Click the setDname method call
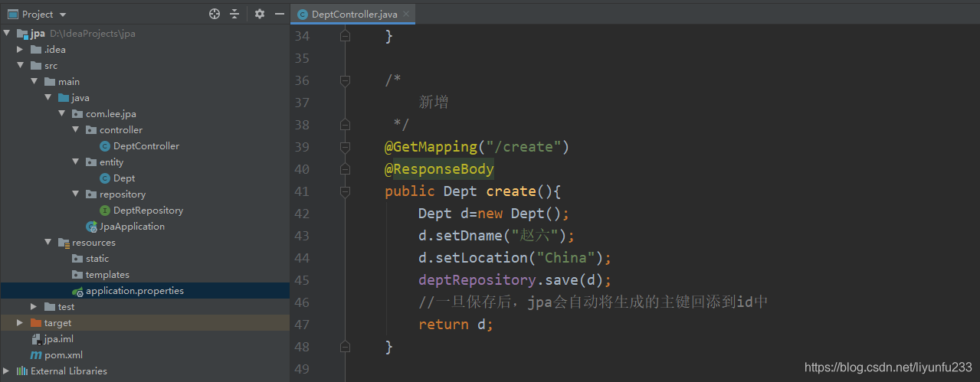This screenshot has width=980, height=382. pyautogui.click(x=469, y=236)
